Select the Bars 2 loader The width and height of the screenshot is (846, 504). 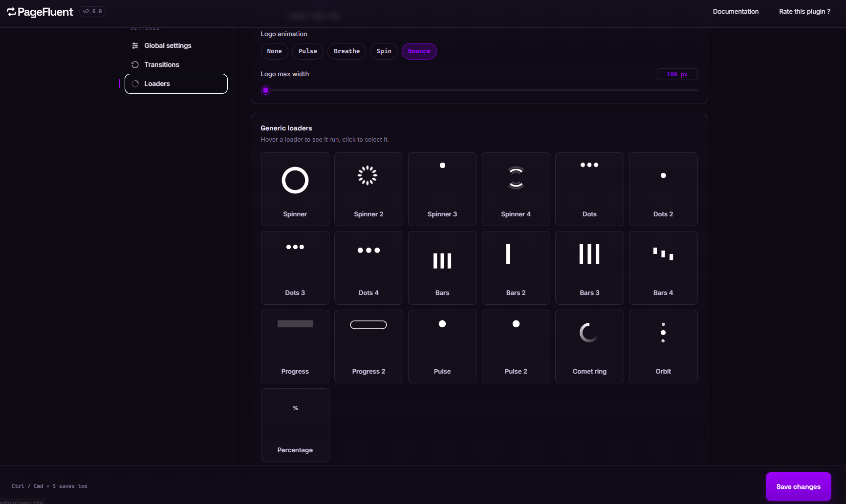[516, 268]
